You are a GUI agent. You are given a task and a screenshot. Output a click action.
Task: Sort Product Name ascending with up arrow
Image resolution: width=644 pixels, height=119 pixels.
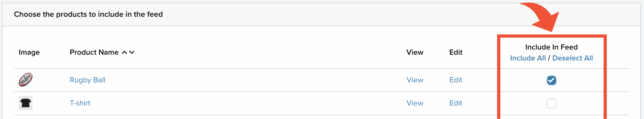(x=124, y=52)
